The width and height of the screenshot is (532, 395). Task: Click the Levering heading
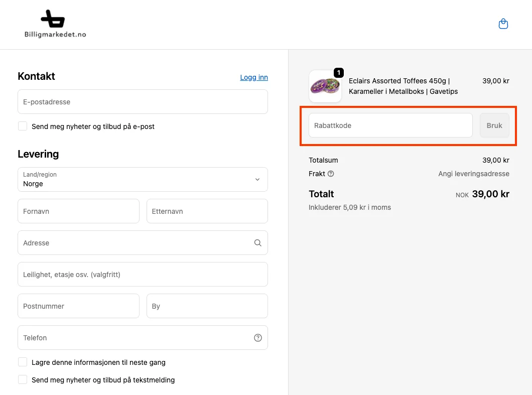tap(38, 154)
